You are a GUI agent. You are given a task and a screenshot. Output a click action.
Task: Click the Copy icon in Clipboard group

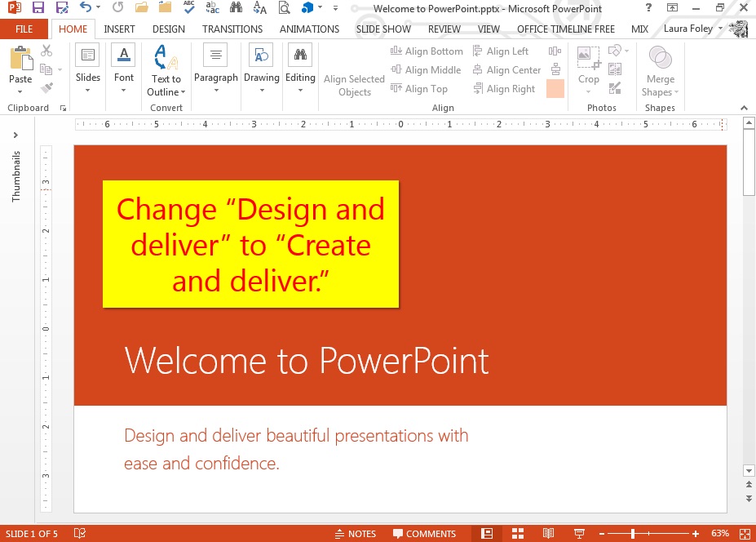pyautogui.click(x=46, y=69)
